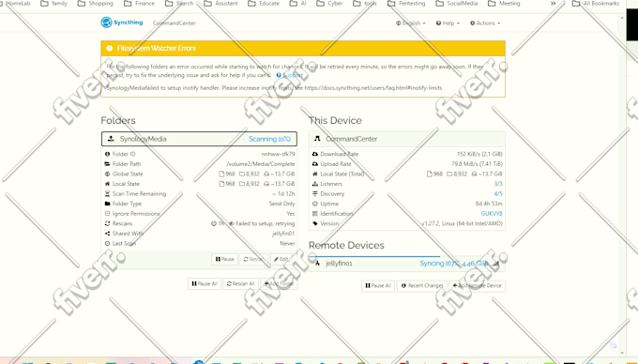This screenshot has width=638, height=364.
Task: Click the Edit button for SynologyMedia
Action: pyautogui.click(x=281, y=259)
